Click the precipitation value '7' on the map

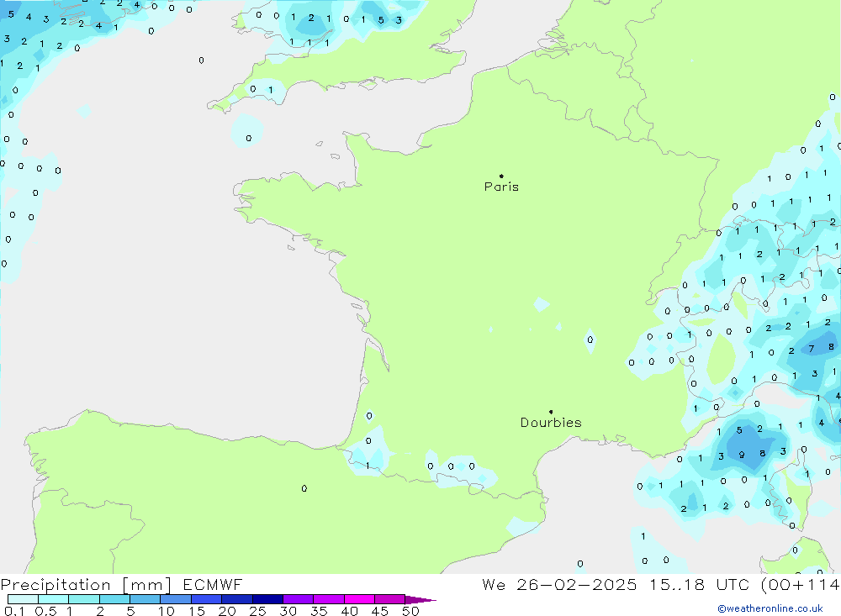click(812, 349)
